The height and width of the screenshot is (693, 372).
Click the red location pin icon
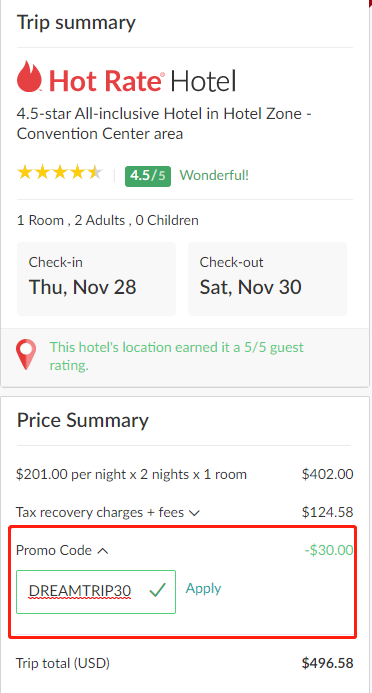click(26, 355)
